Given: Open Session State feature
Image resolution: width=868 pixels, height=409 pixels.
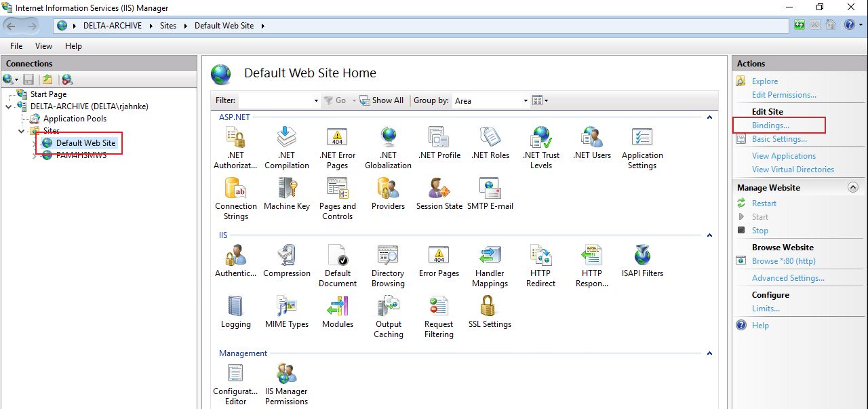Looking at the screenshot, I should (439, 194).
